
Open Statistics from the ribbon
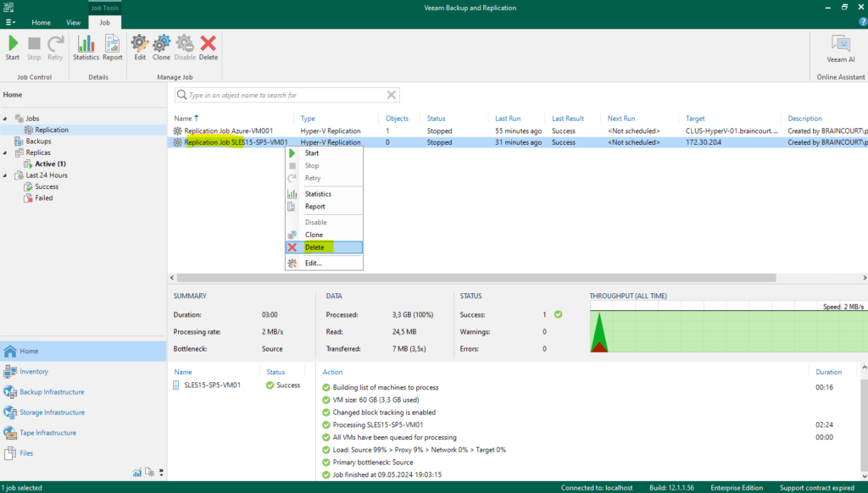(x=86, y=47)
